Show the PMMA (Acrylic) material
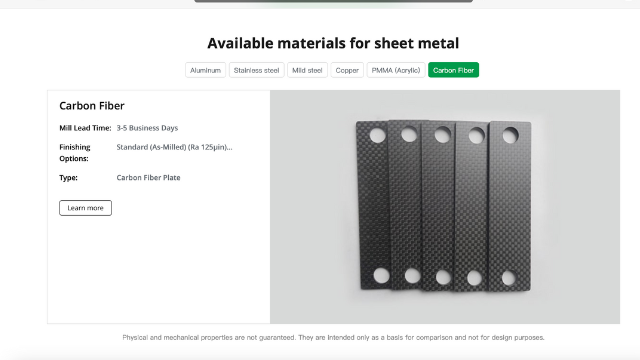This screenshot has width=640, height=360. coord(396,70)
